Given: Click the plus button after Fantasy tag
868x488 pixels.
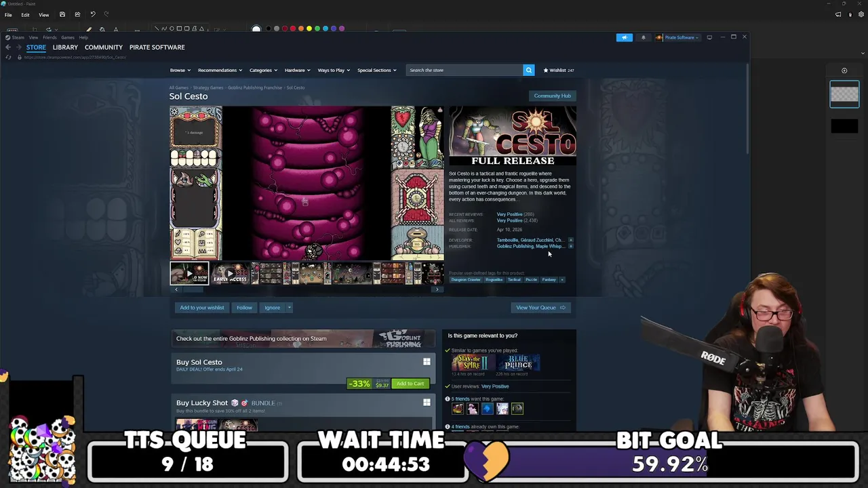Looking at the screenshot, I should (561, 279).
